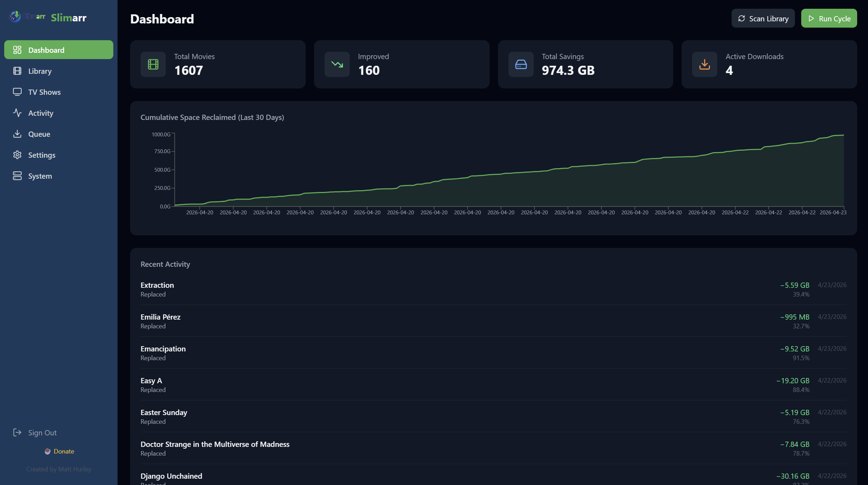Open the Library section via its film icon
The height and width of the screenshot is (485, 868).
coord(17,71)
